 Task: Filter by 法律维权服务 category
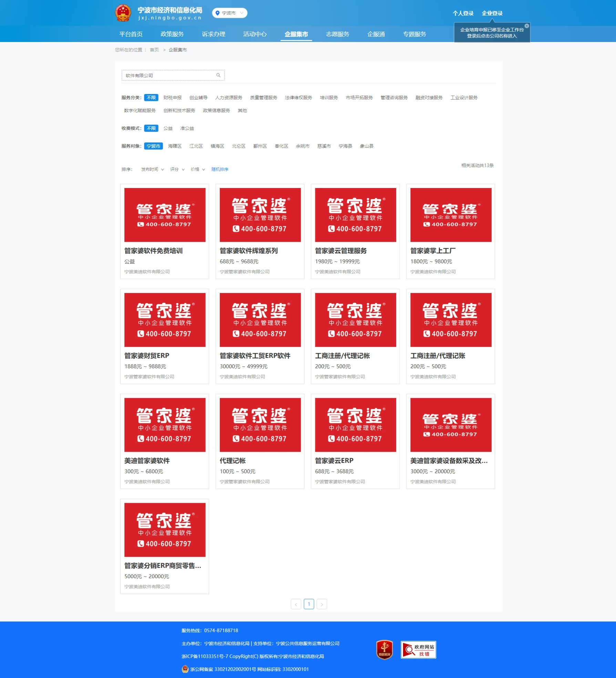(298, 97)
